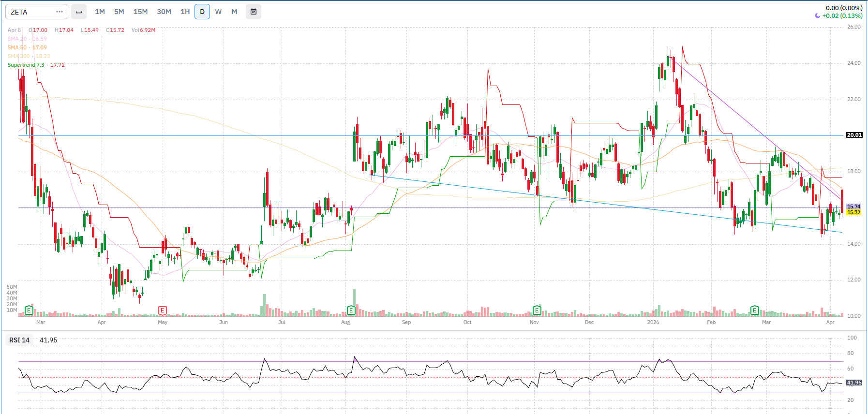Open the three-dots menu beside ZETA
The image size is (868, 414).
[x=59, y=12]
